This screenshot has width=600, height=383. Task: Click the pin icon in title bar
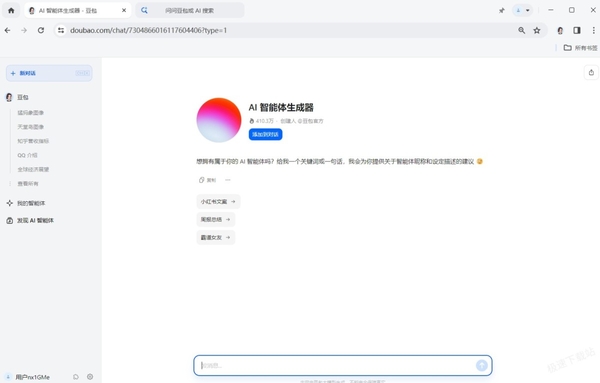[502, 10]
